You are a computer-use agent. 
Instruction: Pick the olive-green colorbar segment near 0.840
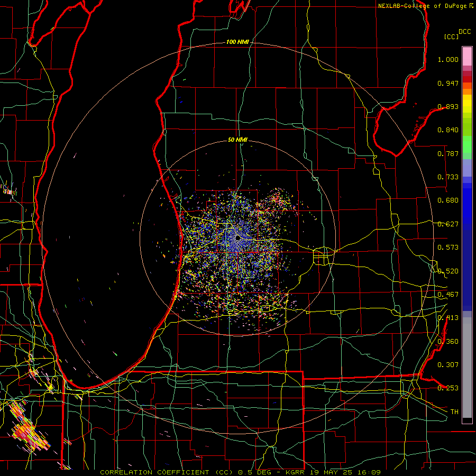pos(467,127)
